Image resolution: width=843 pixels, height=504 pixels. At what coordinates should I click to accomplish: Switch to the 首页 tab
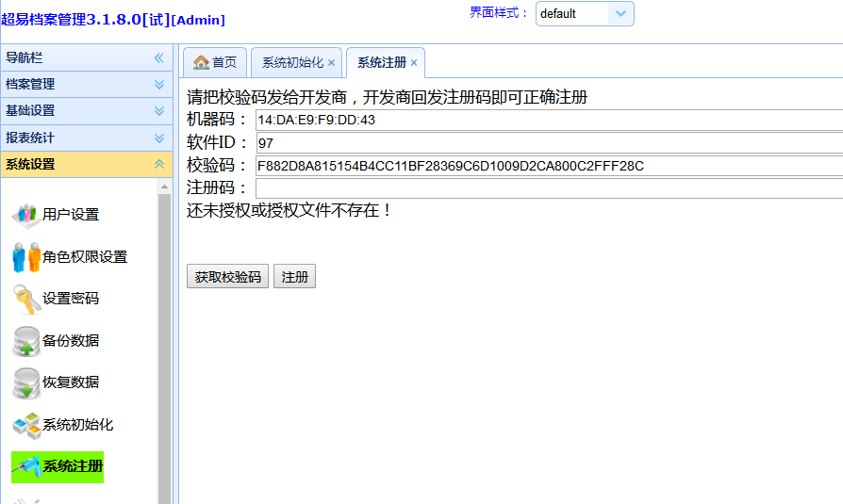(x=215, y=62)
